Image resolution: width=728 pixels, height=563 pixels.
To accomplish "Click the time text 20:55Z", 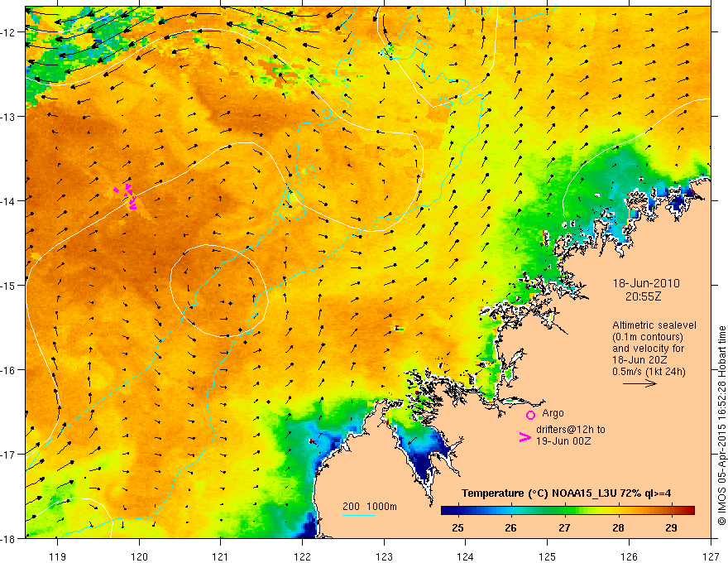I will (643, 296).
